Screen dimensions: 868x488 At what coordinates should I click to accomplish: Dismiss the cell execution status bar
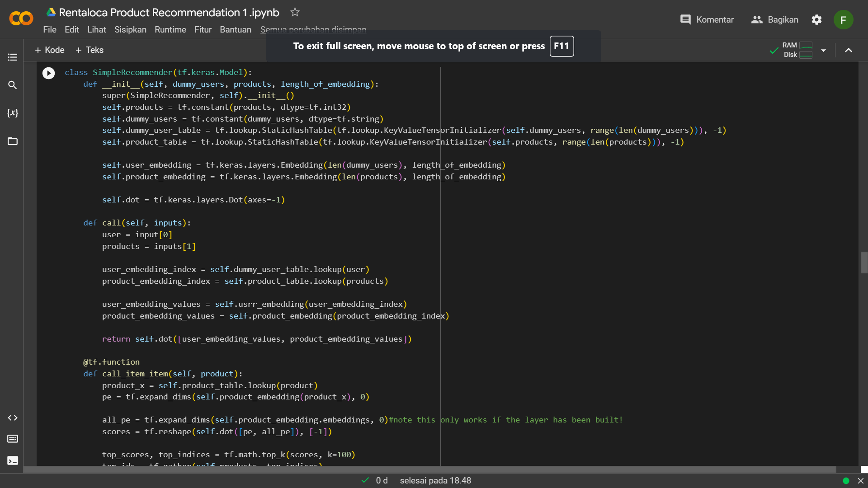pos(860,480)
